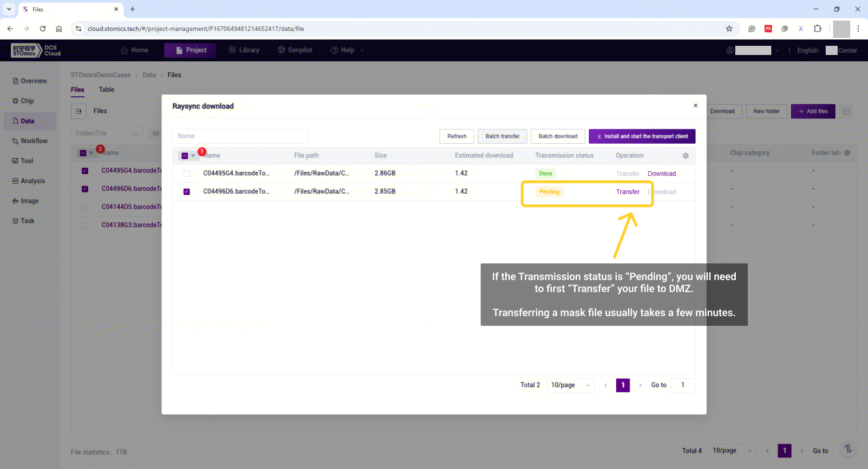Refresh the Raysync download list

pos(457,136)
